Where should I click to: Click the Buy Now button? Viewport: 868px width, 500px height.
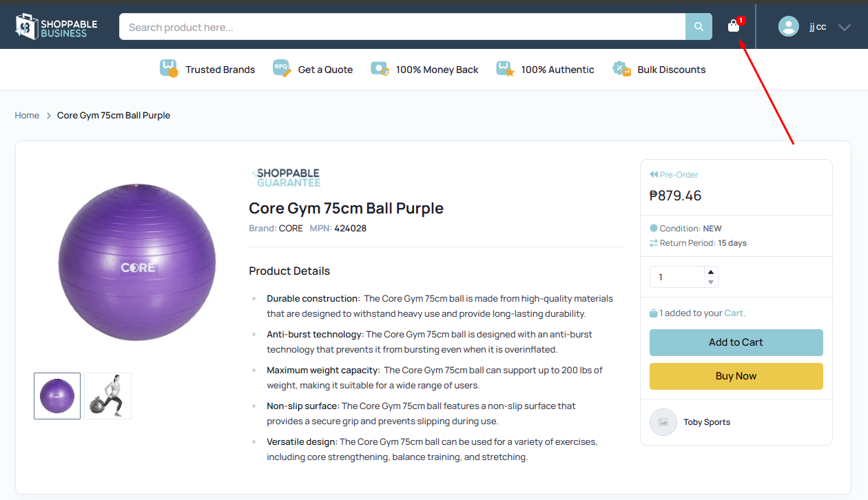736,376
